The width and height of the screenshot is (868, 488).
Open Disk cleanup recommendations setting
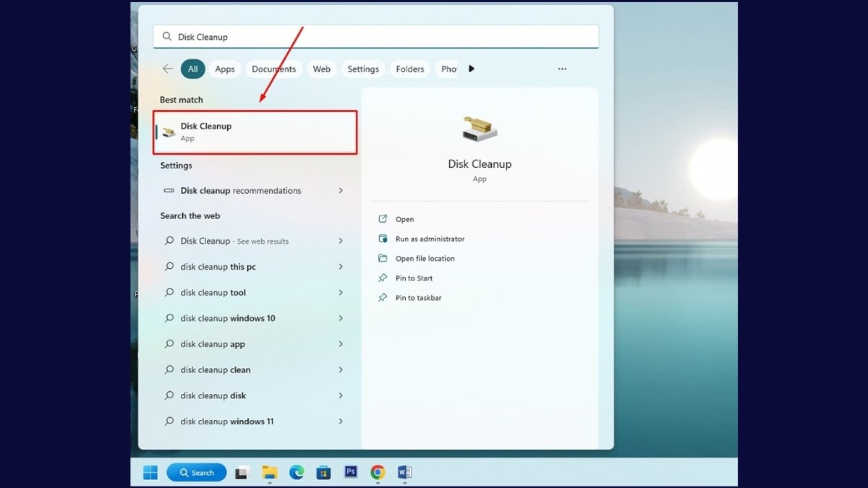coord(254,191)
